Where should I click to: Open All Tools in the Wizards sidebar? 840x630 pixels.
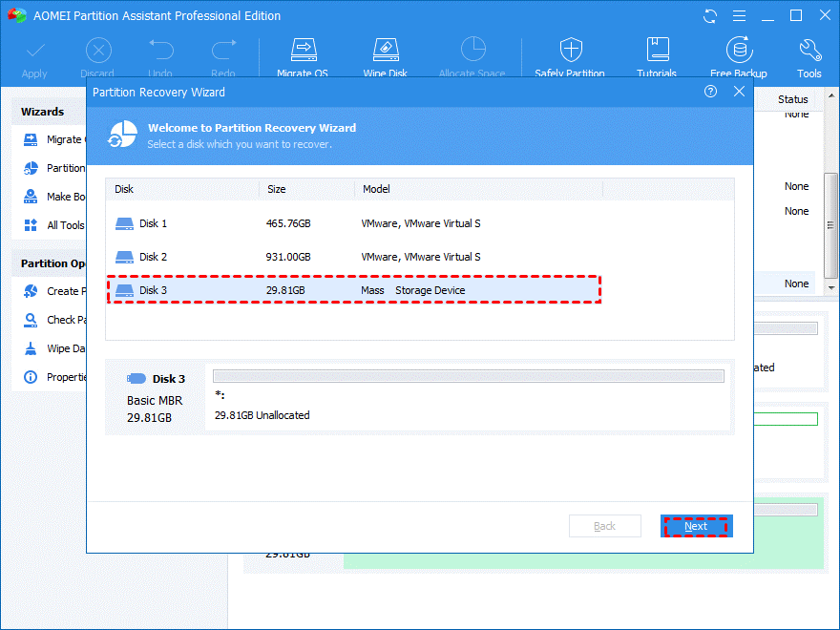tap(65, 225)
